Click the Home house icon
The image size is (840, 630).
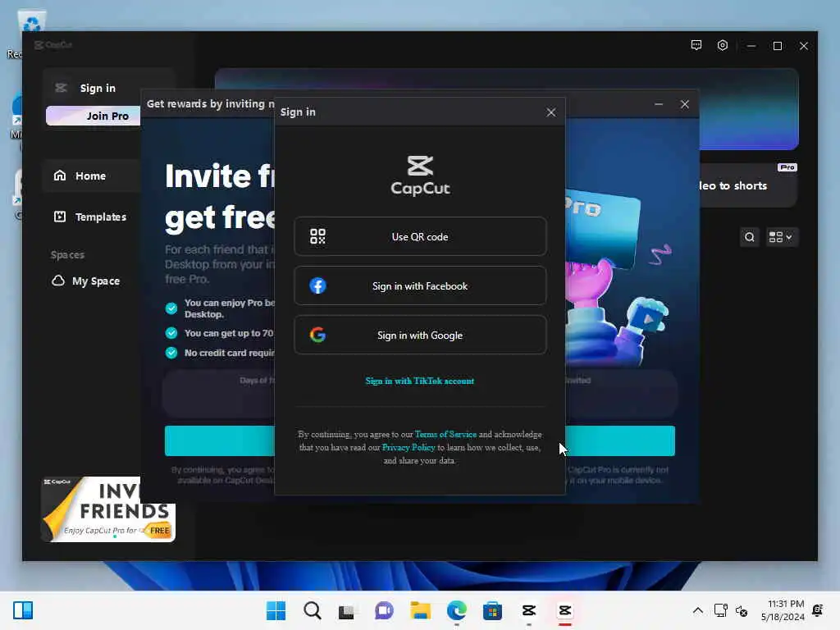pos(59,176)
